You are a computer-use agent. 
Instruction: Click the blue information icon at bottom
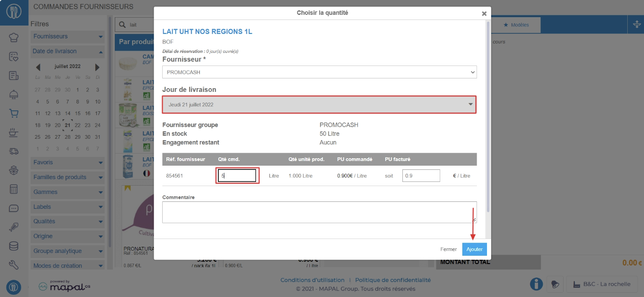(537, 284)
